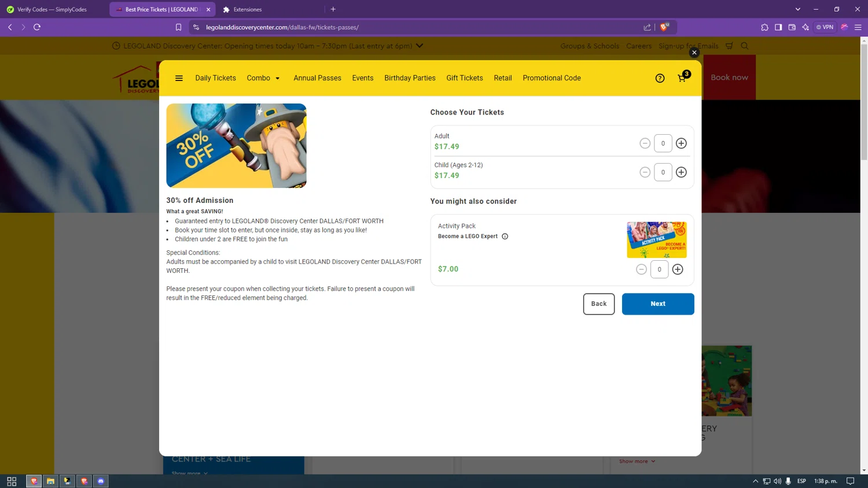
Task: Open Groups & Schools link
Action: coord(590,46)
